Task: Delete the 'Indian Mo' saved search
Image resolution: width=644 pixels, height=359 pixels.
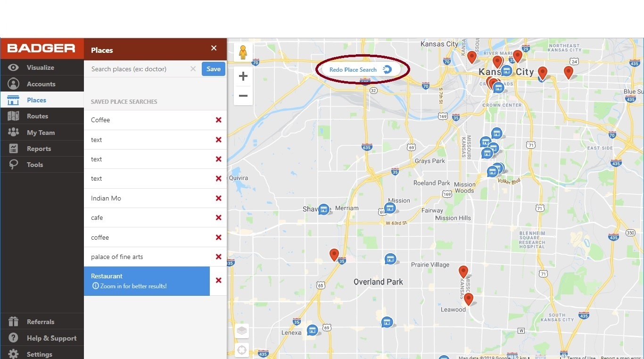Action: tap(218, 198)
